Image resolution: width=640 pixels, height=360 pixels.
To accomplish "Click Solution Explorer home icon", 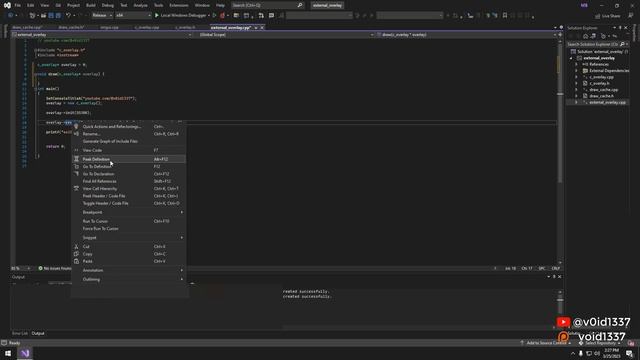I will tap(585, 36).
